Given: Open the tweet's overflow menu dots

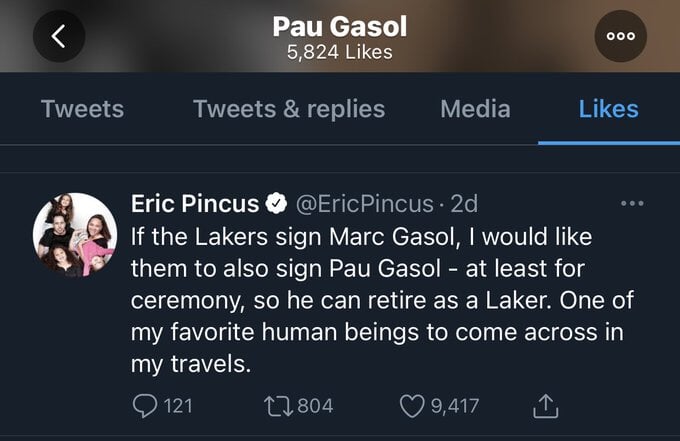Looking at the screenshot, I should (632, 203).
